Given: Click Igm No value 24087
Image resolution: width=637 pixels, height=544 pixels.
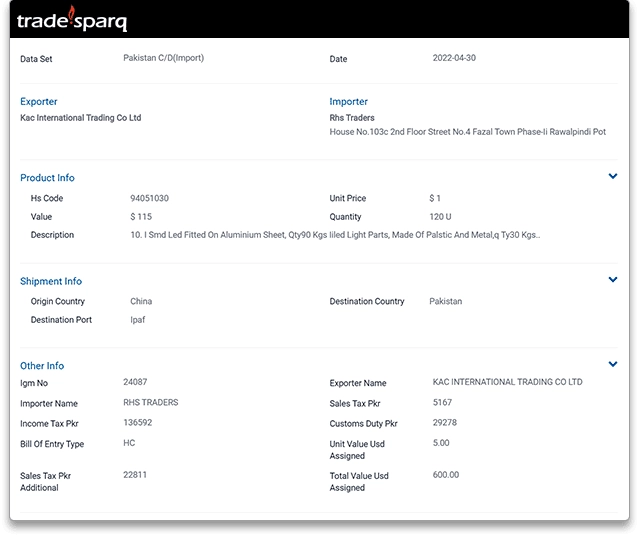Looking at the screenshot, I should [135, 382].
